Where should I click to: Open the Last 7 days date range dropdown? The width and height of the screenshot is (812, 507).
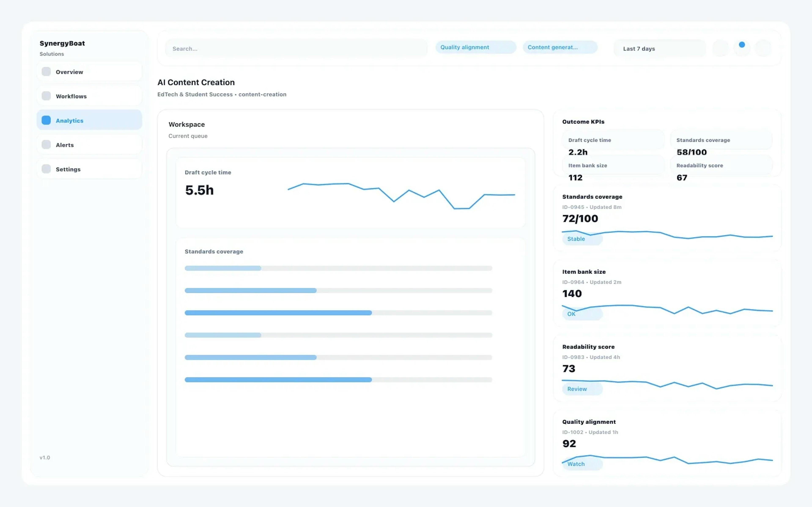(659, 48)
